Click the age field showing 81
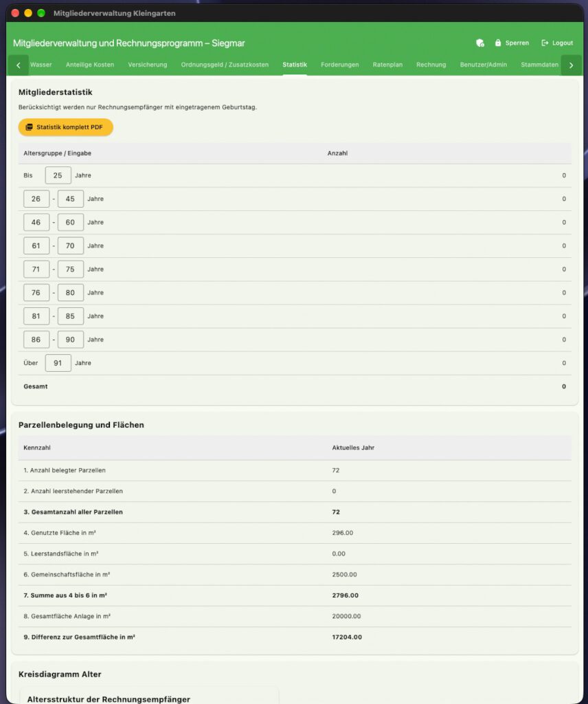588x704 pixels. (36, 316)
